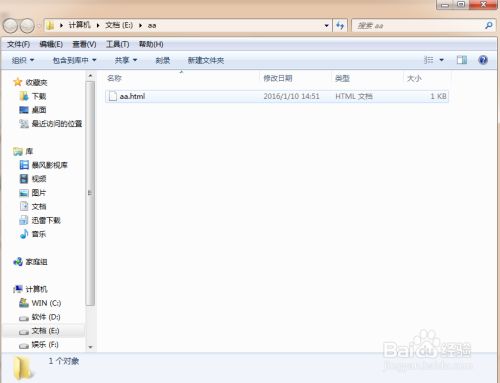Image resolution: width=500 pixels, height=383 pixels.
Task: Expand the 包含到库中 dropdown
Action: point(74,60)
